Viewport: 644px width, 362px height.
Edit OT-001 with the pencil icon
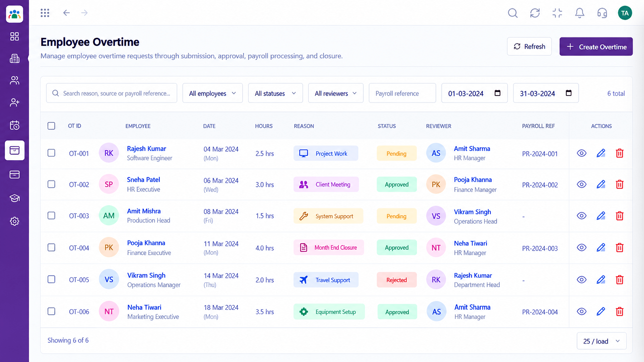601,153
